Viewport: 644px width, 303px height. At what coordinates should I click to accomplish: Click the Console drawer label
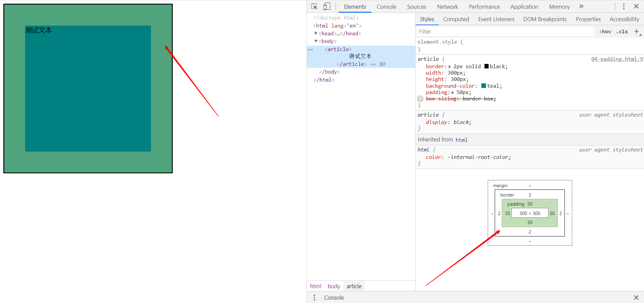[x=334, y=298]
